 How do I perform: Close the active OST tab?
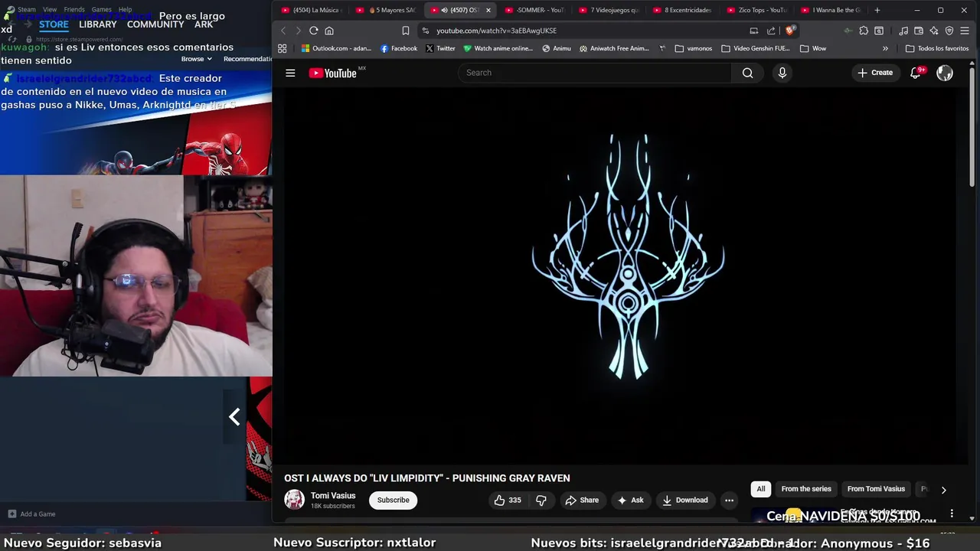488,10
